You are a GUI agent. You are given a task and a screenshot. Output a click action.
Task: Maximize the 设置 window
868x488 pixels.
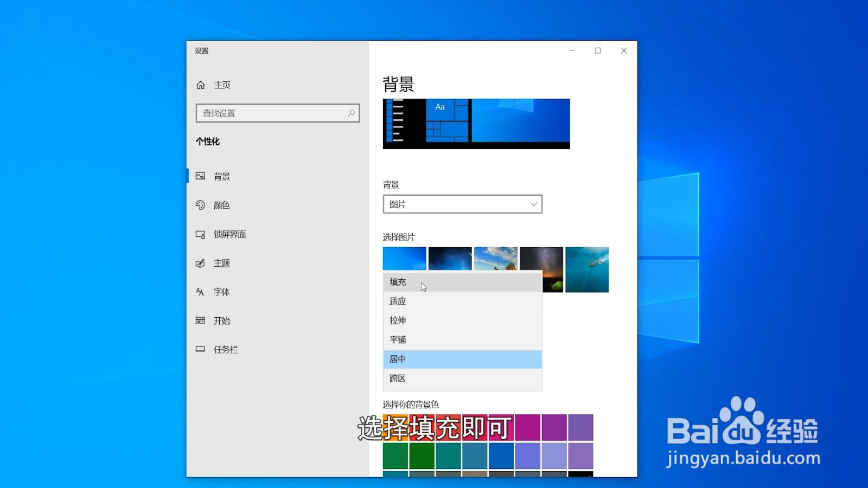click(598, 50)
